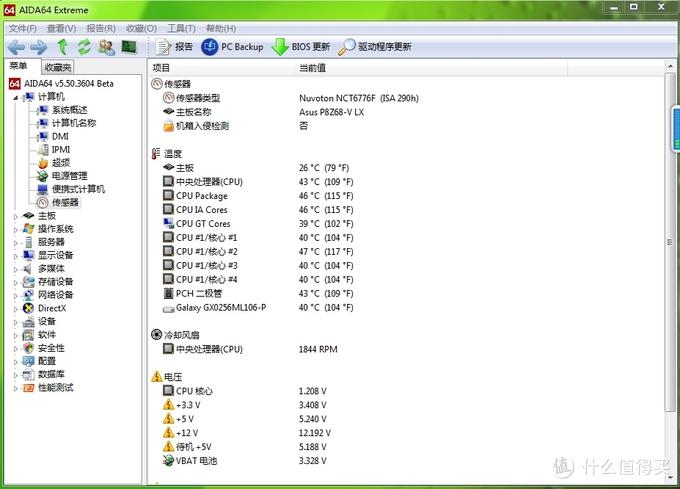
Task: Collapse the 计算机 tree node
Action: click(x=16, y=98)
